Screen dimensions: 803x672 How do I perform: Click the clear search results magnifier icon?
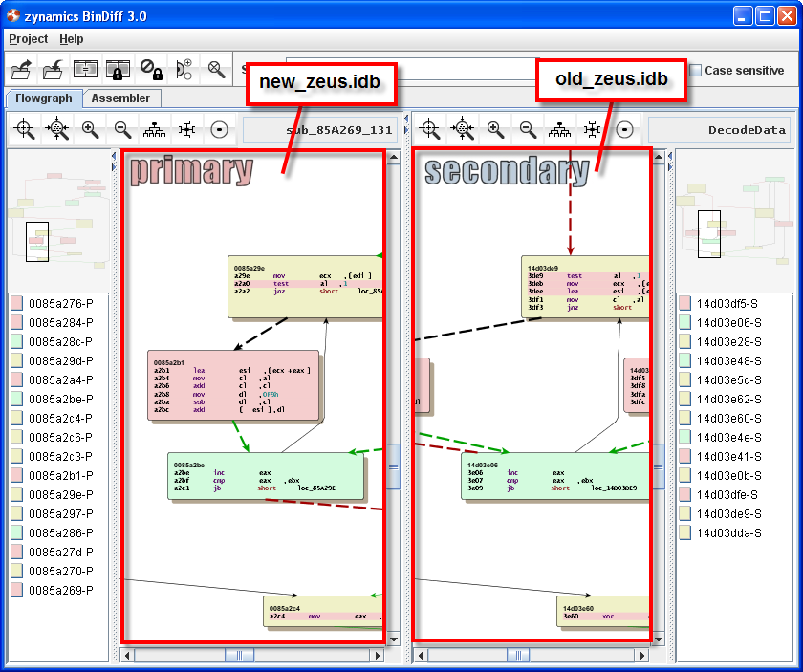click(217, 69)
